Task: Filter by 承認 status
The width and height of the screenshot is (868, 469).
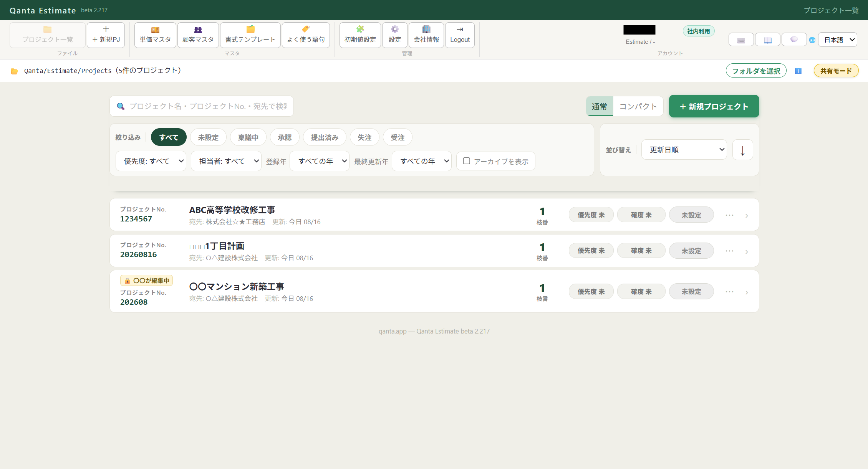Action: pos(285,137)
